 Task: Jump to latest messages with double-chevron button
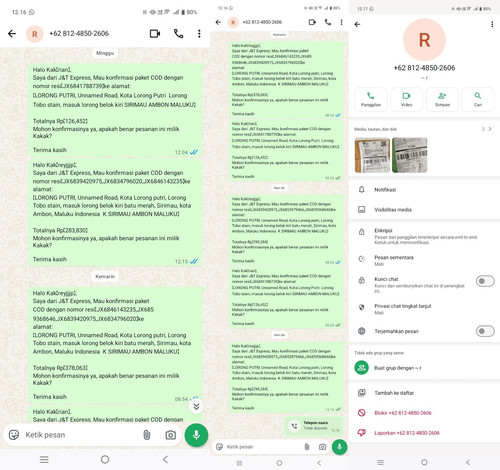pos(196,406)
